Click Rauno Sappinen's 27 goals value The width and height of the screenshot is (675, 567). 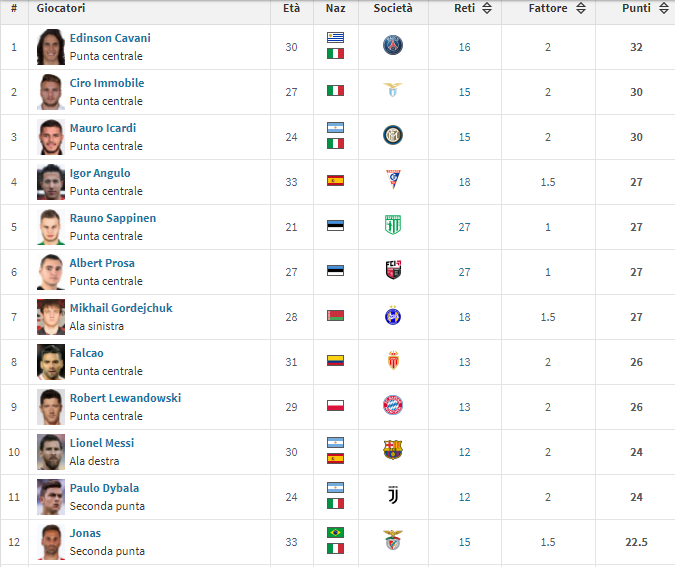[x=464, y=227]
